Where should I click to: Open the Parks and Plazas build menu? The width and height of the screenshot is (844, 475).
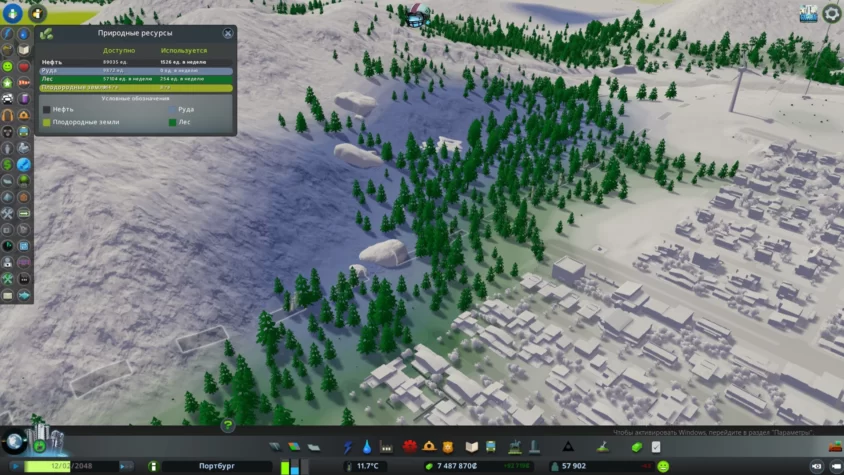click(515, 447)
